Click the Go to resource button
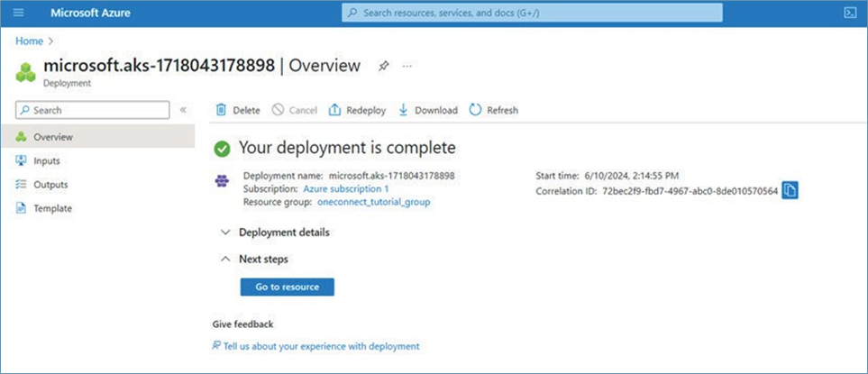 click(287, 287)
